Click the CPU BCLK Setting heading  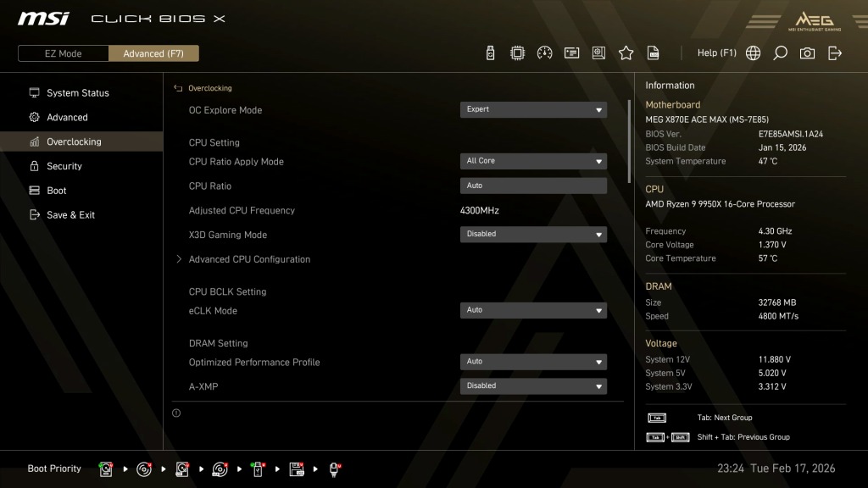click(227, 291)
